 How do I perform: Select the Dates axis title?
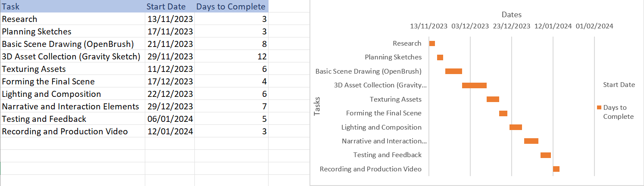pyautogui.click(x=512, y=15)
